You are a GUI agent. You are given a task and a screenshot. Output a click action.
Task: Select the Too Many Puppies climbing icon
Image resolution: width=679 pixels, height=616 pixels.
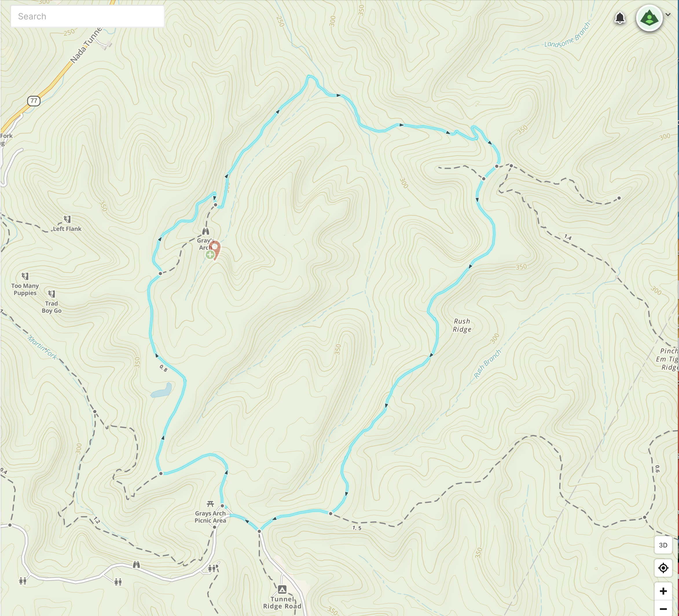tap(25, 276)
